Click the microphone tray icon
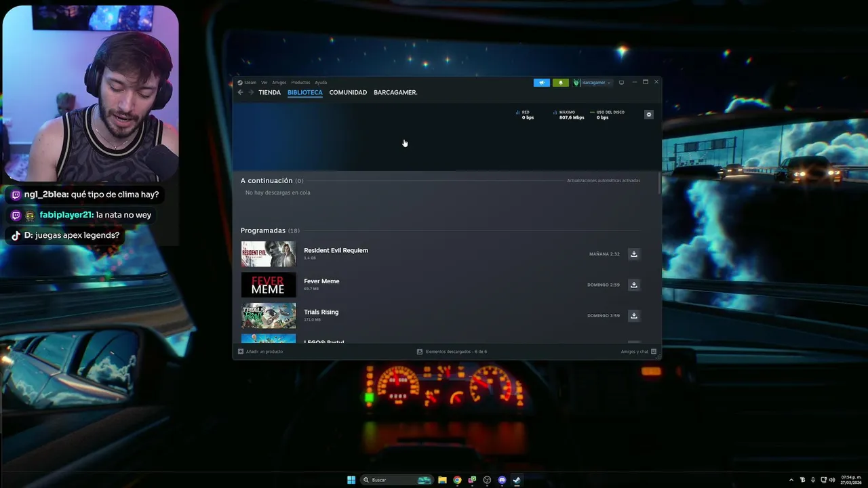868x488 pixels. (x=813, y=480)
